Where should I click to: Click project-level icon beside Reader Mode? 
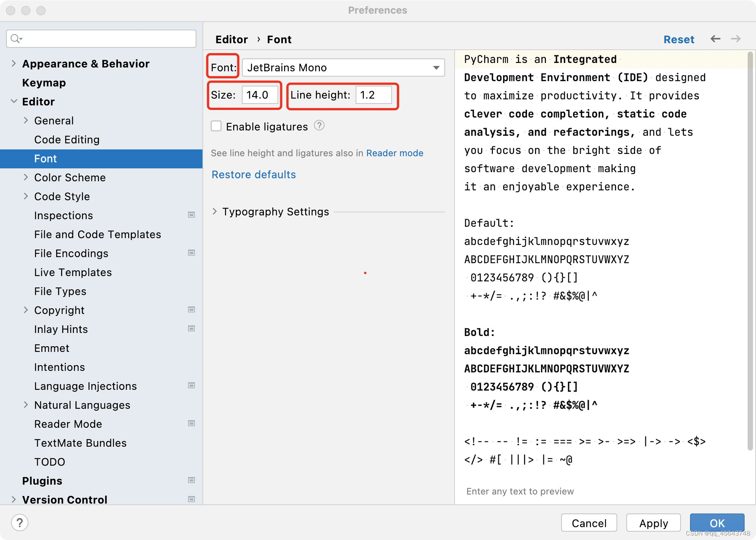click(191, 424)
